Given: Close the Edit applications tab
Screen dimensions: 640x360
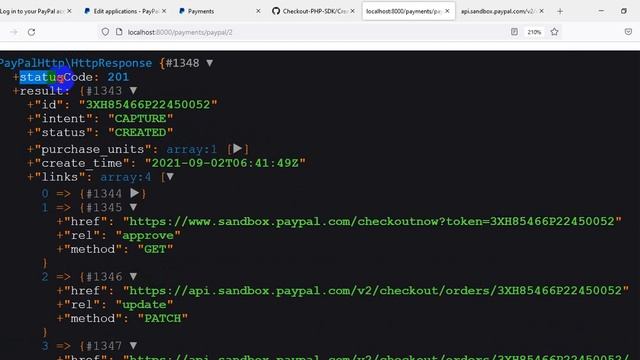Looking at the screenshot, I should pyautogui.click(x=164, y=11).
